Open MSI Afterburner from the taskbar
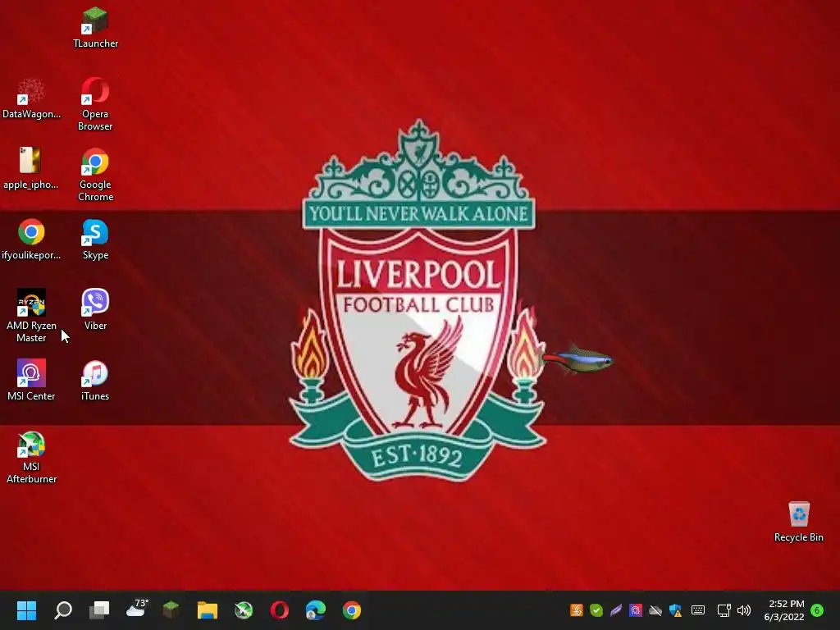 [x=243, y=610]
